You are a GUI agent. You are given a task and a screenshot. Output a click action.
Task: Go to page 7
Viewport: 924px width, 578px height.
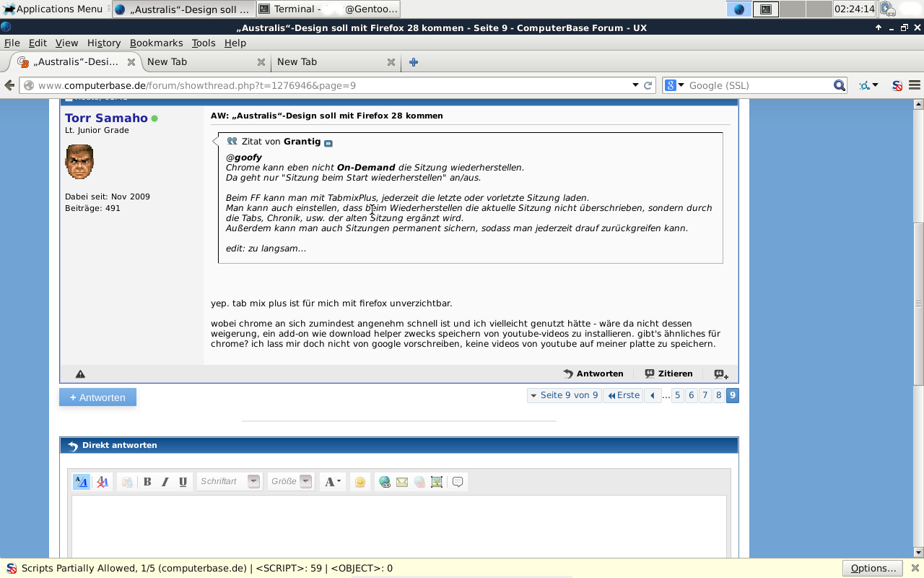click(705, 395)
